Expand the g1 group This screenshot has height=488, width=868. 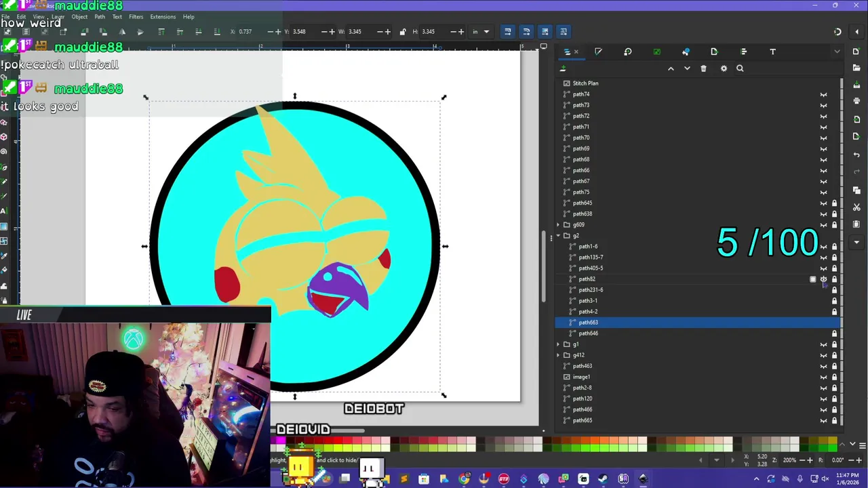(559, 344)
